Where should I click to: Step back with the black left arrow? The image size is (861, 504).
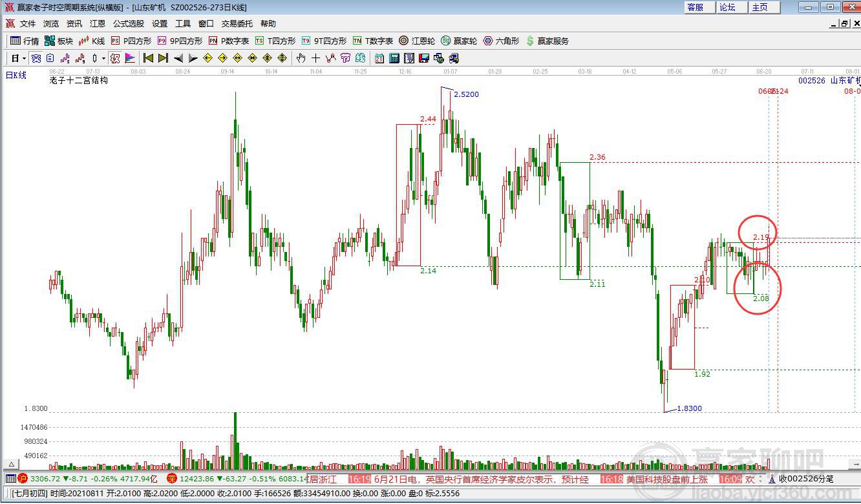(178, 58)
